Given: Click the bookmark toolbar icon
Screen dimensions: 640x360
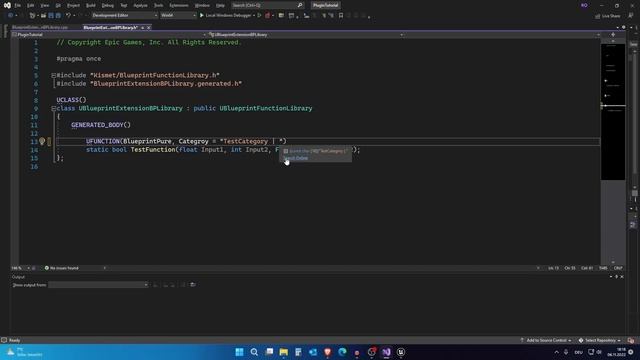Looking at the screenshot, I should click(x=341, y=16).
